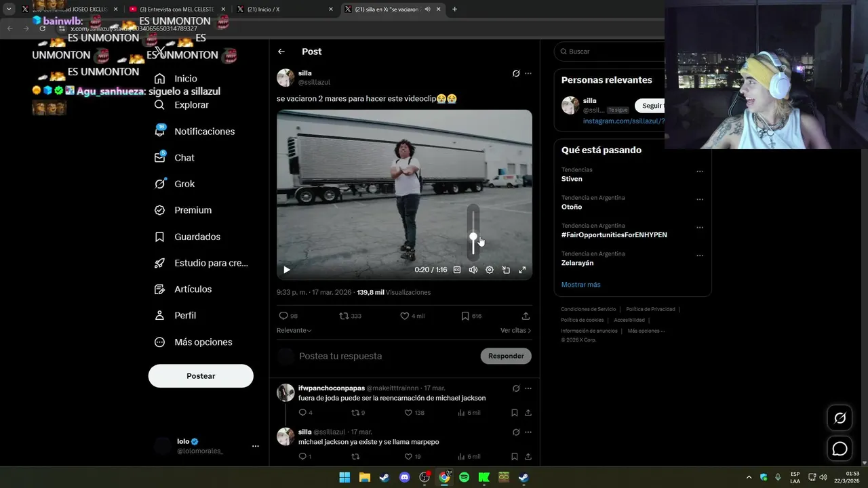Bookmark ifwpanchoconpapas reply
868x488 pixels.
coord(514,413)
